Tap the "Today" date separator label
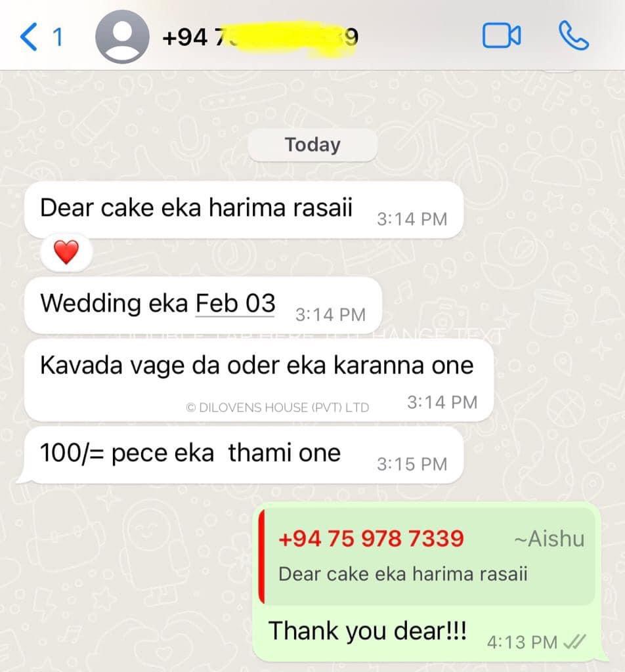The width and height of the screenshot is (625, 672). tap(312, 145)
